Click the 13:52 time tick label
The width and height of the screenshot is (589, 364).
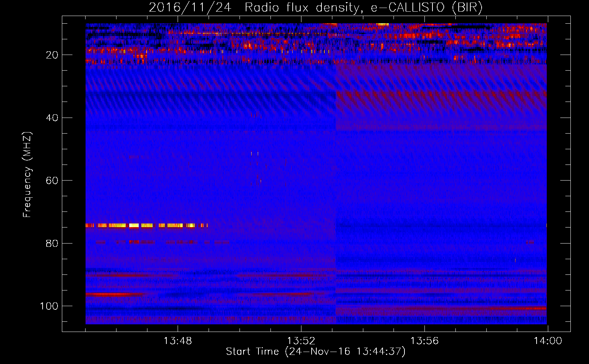pyautogui.click(x=301, y=341)
